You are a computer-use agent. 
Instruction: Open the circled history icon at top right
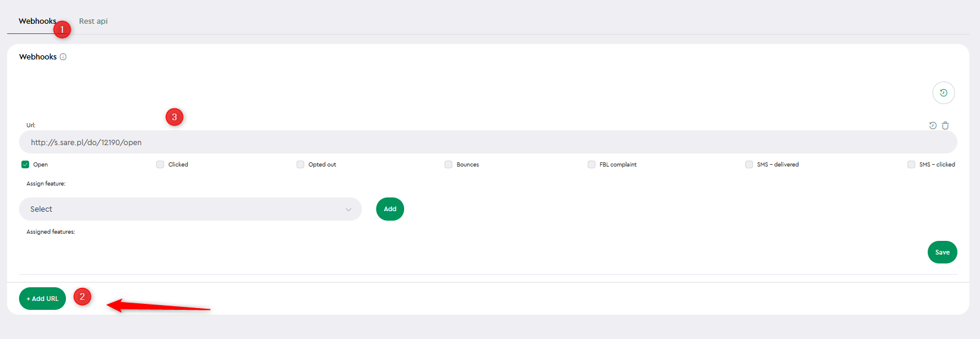coord(944,93)
